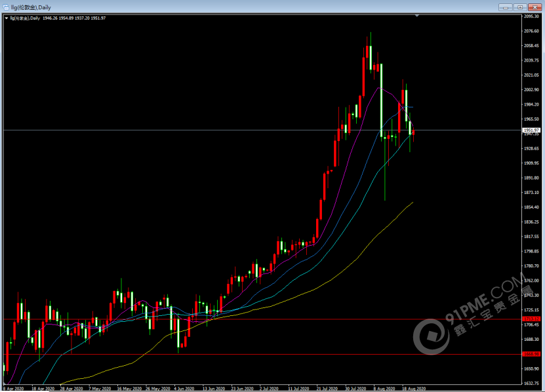
Task: Click the 1873.10 price axis label
Action: 531,193
